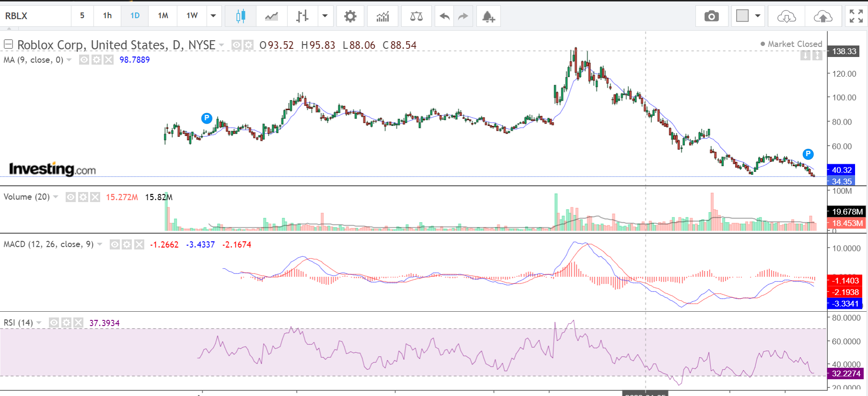
Task: Select the 1W interval
Action: (x=192, y=16)
